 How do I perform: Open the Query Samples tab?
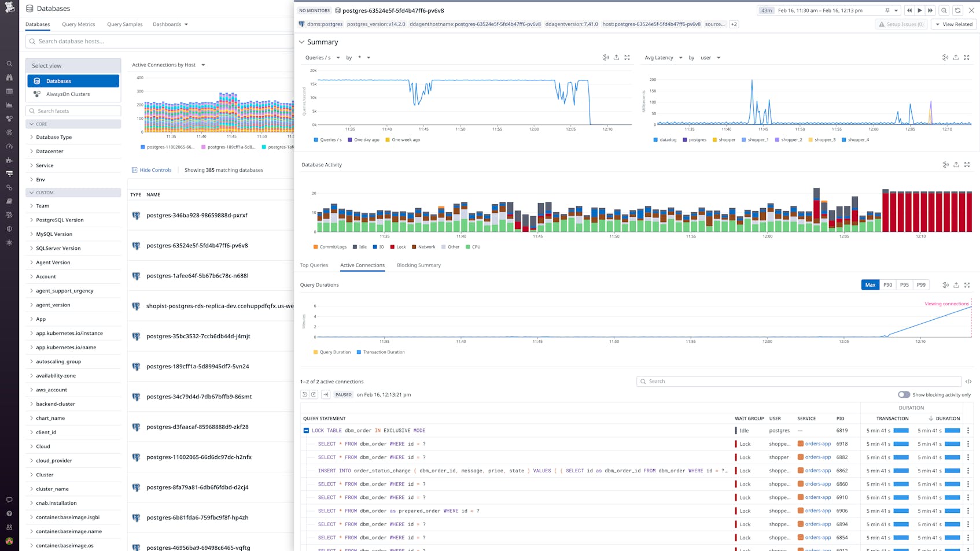124,24
